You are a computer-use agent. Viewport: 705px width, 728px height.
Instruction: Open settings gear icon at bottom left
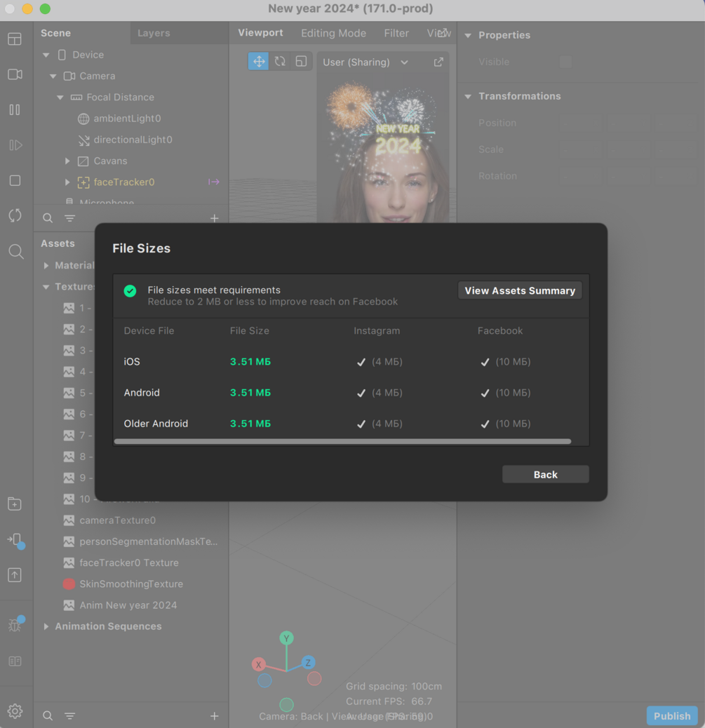coord(15,711)
